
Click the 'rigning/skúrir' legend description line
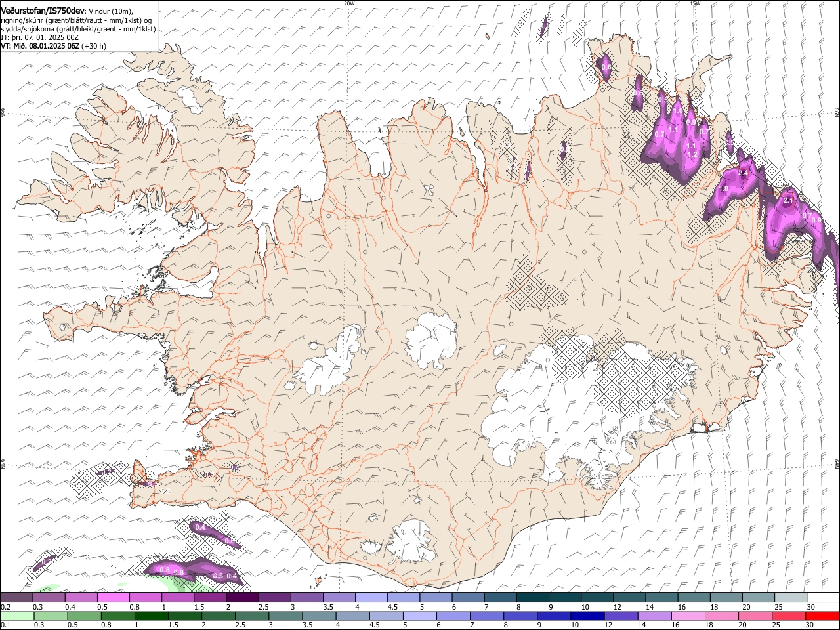point(76,20)
